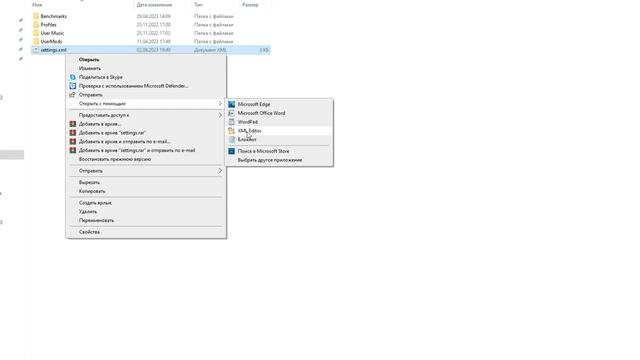Select Создать ярлык in the context menu
Image resolution: width=640 pixels, height=360 pixels.
[95, 203]
